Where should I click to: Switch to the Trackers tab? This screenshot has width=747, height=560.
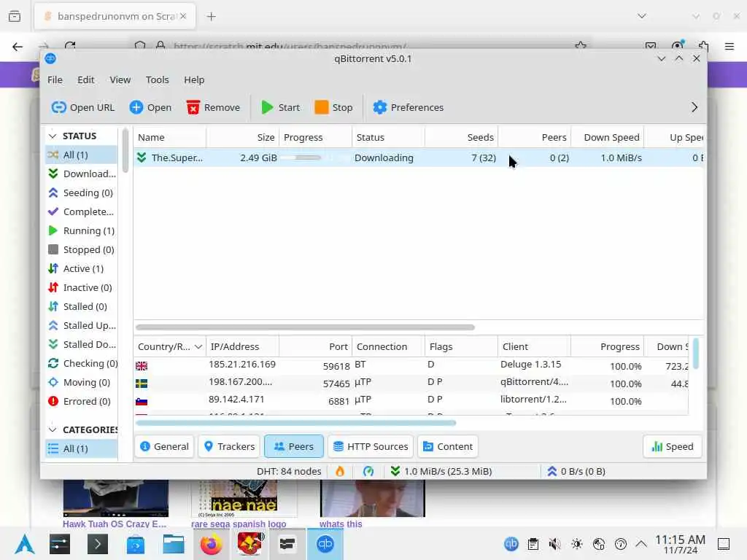point(229,447)
